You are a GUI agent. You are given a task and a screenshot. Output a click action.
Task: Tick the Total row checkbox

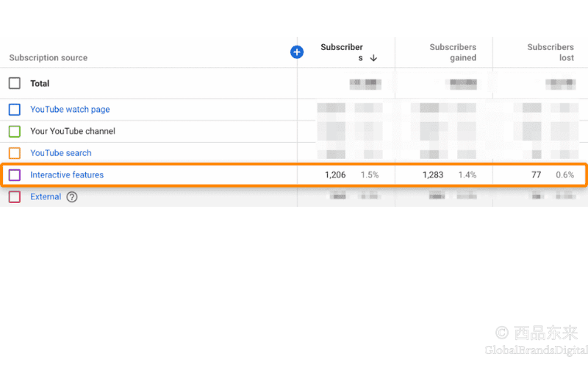(15, 83)
